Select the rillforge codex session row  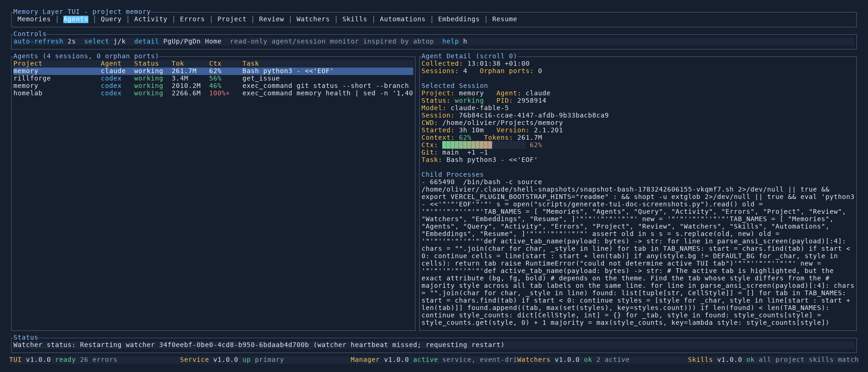(x=213, y=78)
